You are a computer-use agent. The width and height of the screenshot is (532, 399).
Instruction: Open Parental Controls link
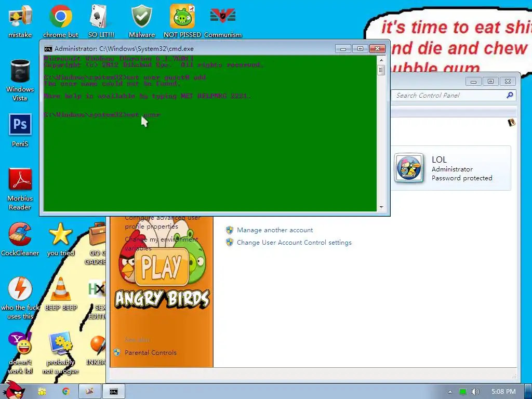151,353
